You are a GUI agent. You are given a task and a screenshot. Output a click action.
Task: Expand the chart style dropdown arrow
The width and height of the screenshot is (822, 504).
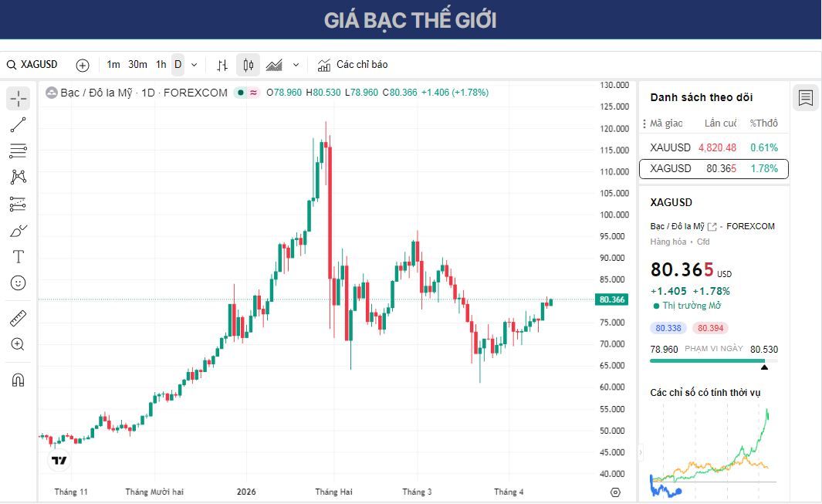296,65
